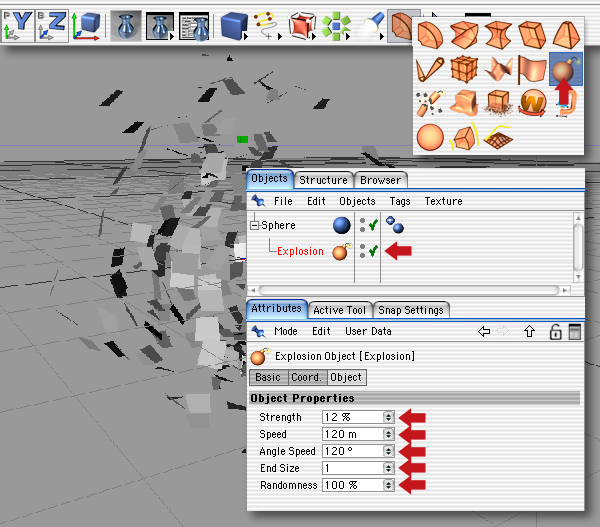Screen dimensions: 600x527
Task: Switch to the Browser tab
Action: pyautogui.click(x=380, y=180)
